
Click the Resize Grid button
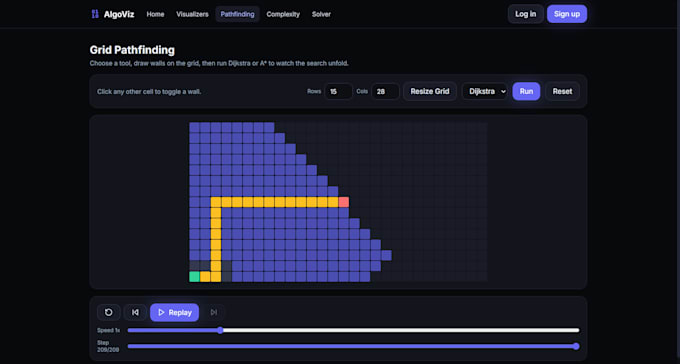click(430, 91)
